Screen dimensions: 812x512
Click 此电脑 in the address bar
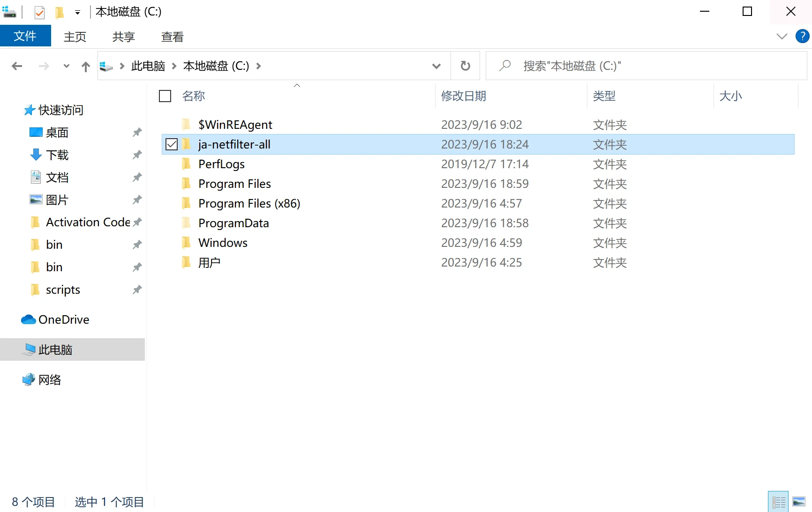[148, 66]
